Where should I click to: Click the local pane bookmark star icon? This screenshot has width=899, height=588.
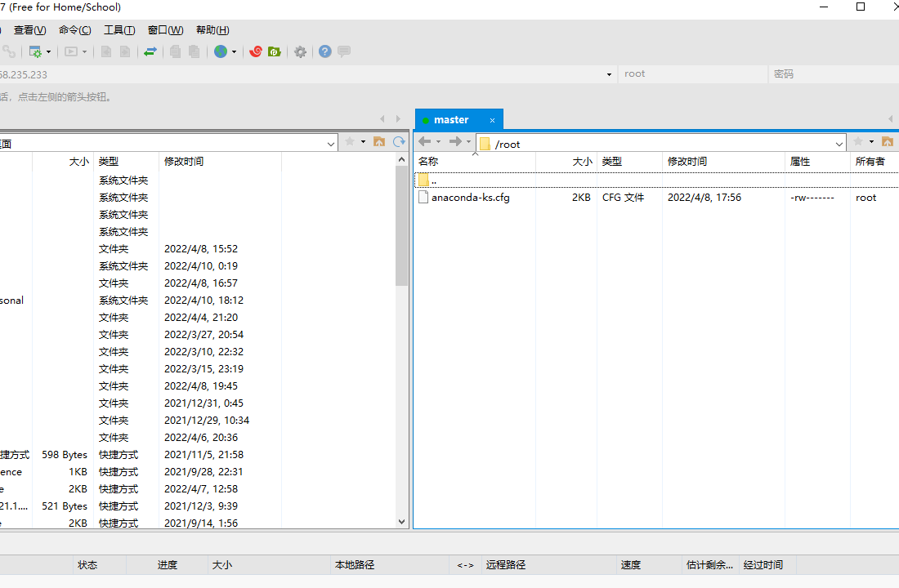[350, 141]
